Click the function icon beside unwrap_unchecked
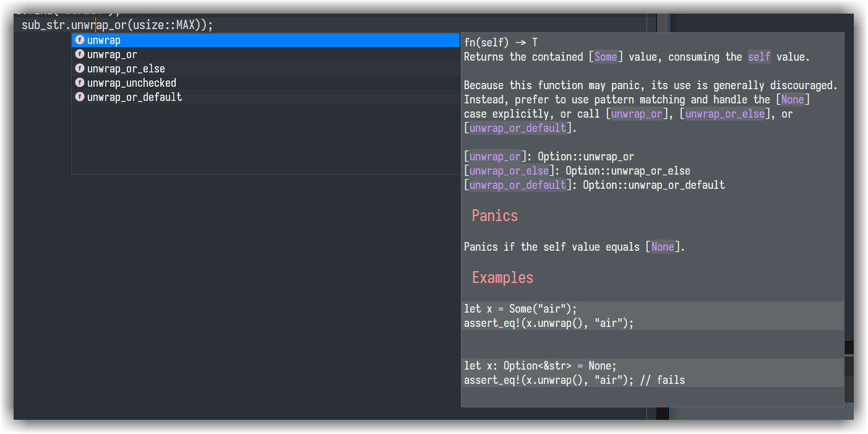 [x=80, y=83]
